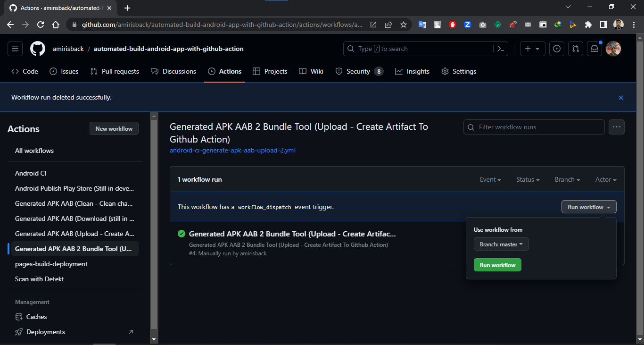This screenshot has width=644, height=345.
Task: Click the Deployments rocket icon
Action: point(19,332)
